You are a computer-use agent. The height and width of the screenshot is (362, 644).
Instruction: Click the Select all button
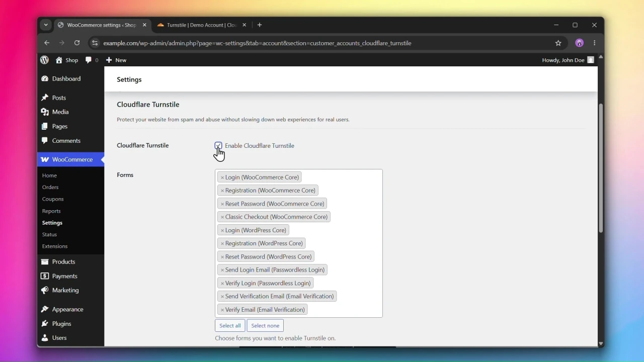230,326
